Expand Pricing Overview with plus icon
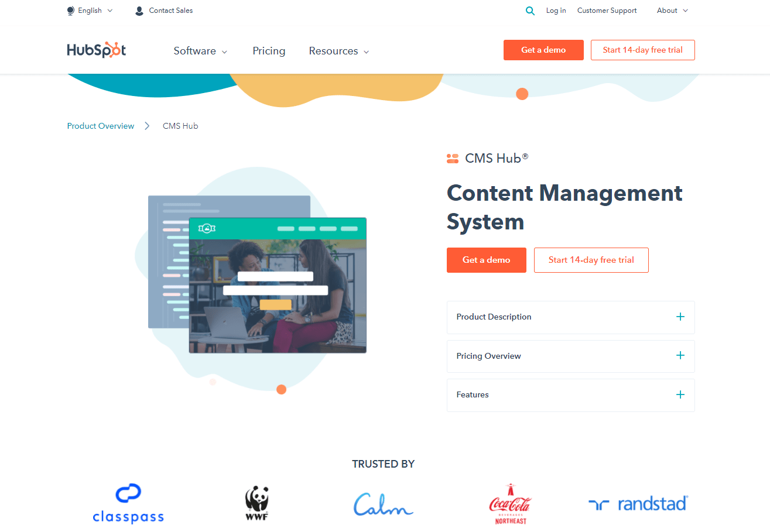The image size is (770, 532). click(x=680, y=355)
